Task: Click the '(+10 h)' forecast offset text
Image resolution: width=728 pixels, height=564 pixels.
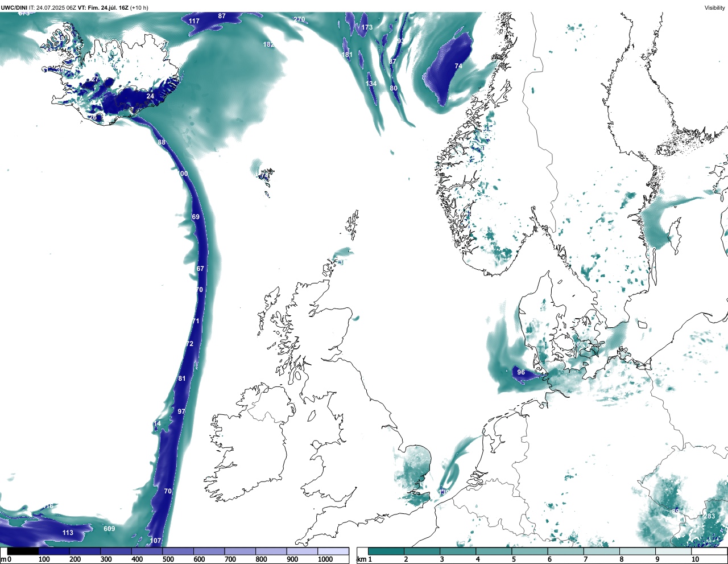Action: pos(139,7)
